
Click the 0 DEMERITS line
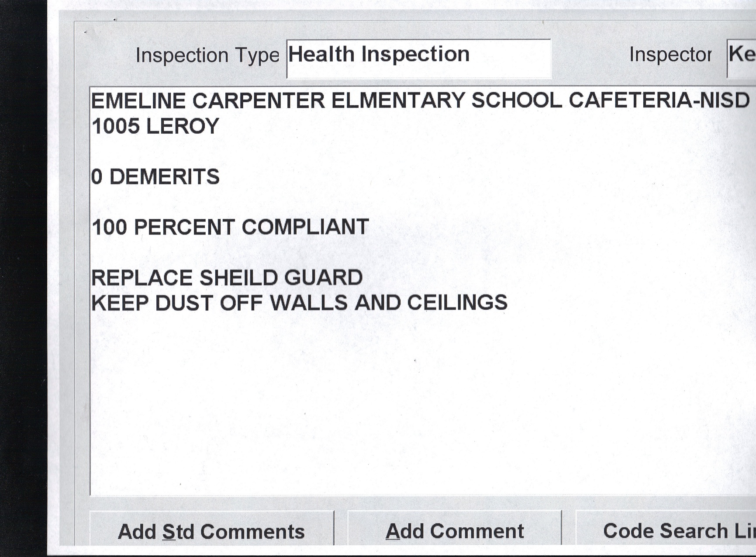click(155, 177)
